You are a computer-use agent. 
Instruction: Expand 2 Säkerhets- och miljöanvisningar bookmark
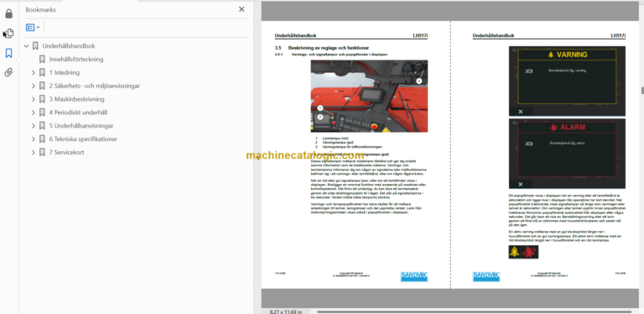tap(34, 86)
